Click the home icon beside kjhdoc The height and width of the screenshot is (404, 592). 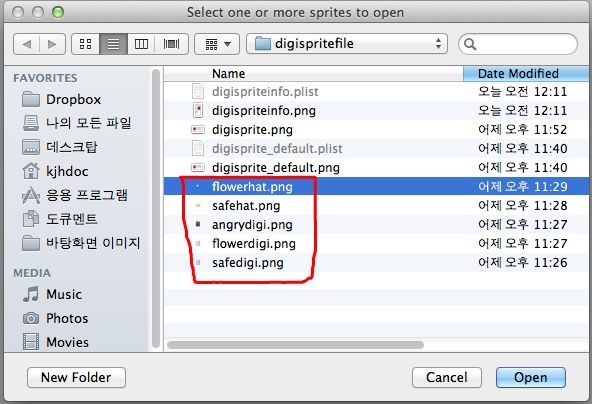coord(31,171)
